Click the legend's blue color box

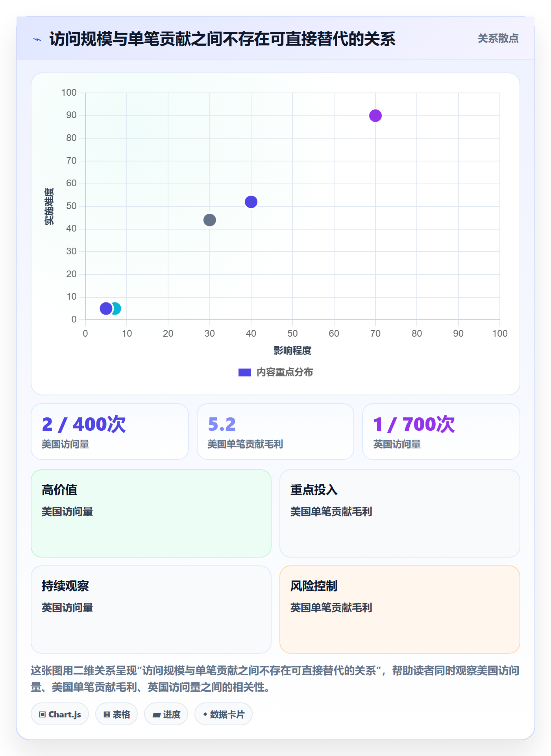[x=245, y=372]
